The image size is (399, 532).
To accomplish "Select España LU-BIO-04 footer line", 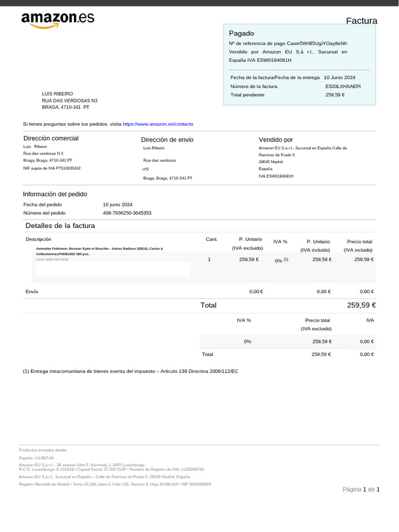I will [36, 458].
